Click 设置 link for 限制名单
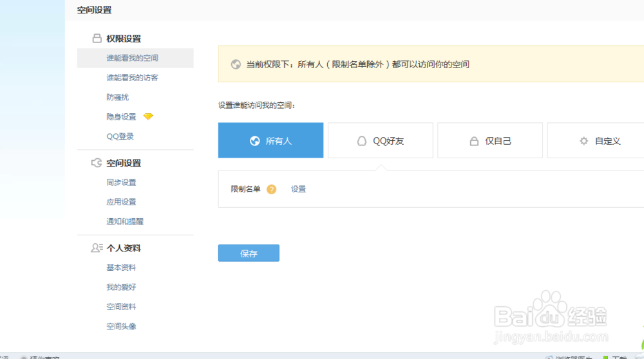644x359 pixels. pyautogui.click(x=299, y=189)
